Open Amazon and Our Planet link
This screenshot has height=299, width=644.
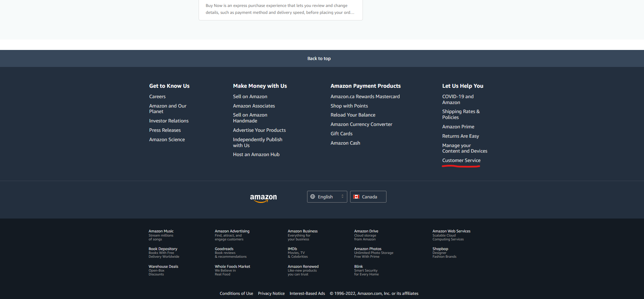[x=168, y=109]
